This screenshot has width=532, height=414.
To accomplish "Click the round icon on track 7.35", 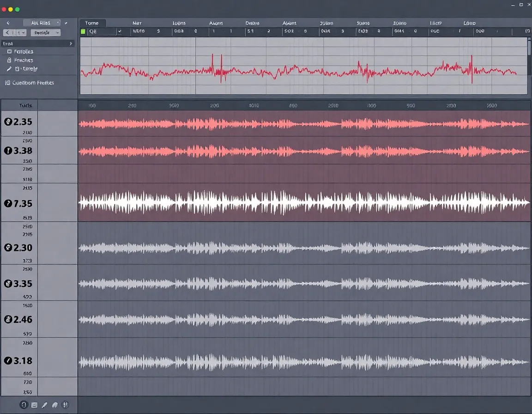I will [7, 204].
